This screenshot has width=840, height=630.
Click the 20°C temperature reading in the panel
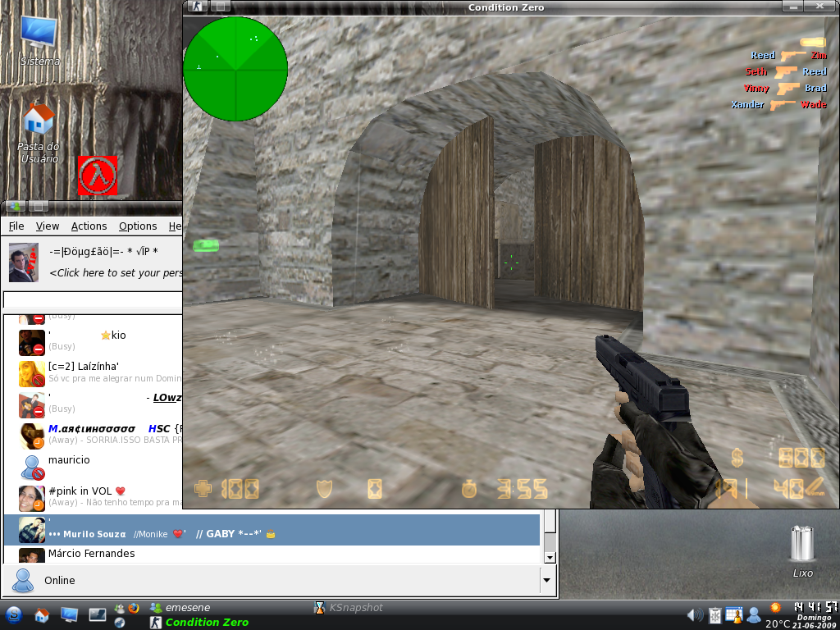click(778, 623)
